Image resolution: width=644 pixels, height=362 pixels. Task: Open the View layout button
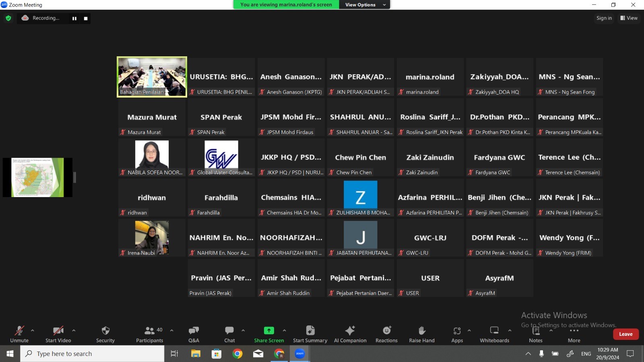[629, 18]
